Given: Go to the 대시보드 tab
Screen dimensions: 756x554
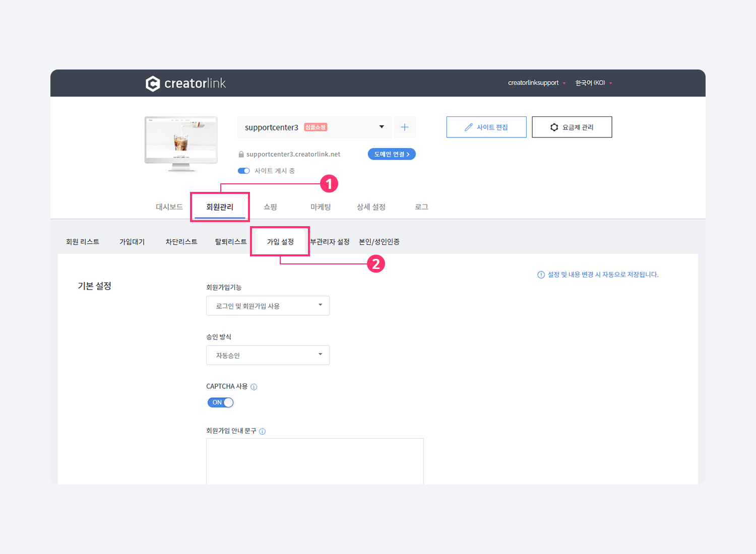Looking at the screenshot, I should pos(169,207).
